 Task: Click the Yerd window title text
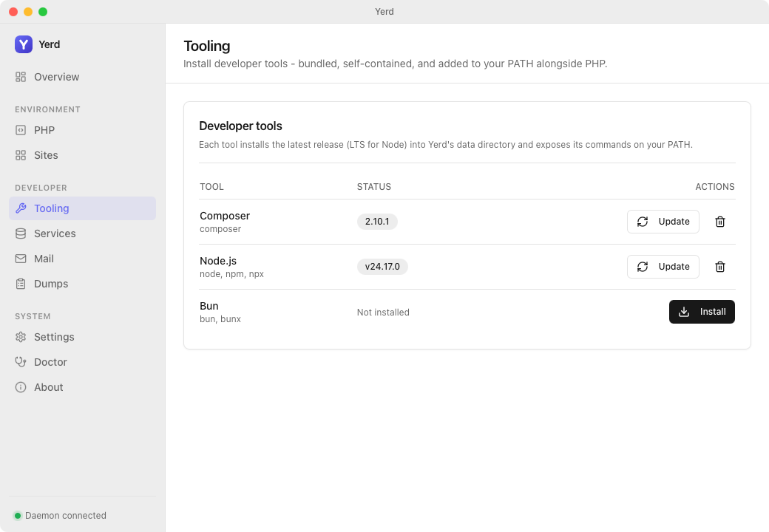[384, 11]
